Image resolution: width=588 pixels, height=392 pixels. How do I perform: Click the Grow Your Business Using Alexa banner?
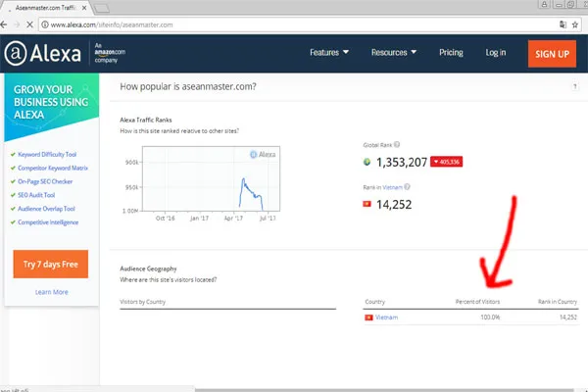[51, 105]
